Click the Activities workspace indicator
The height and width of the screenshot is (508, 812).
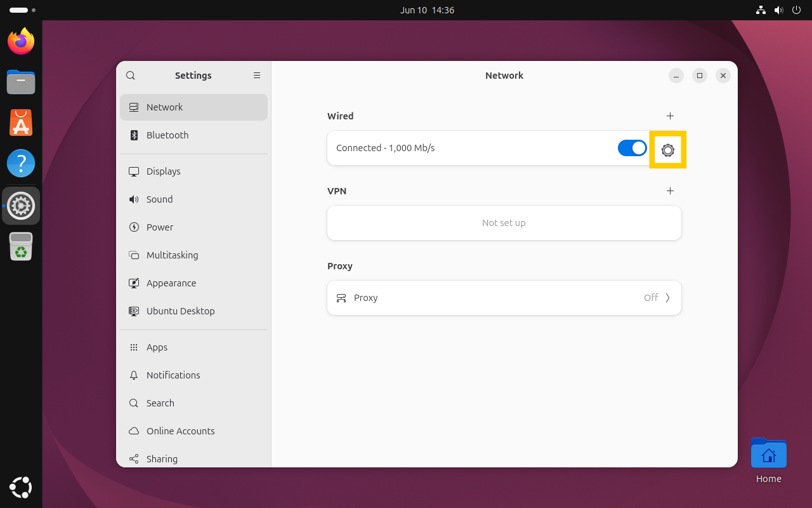[22, 10]
